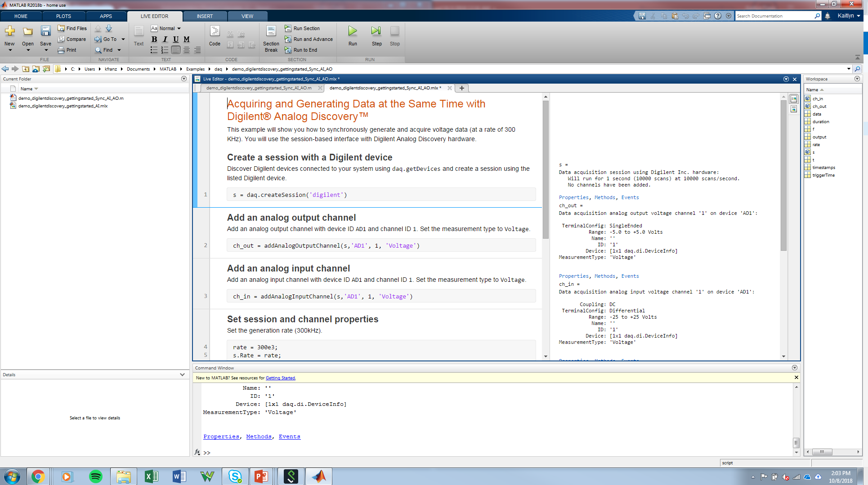868x485 pixels.
Task: Open the Kaitlyn account dropdown
Action: (847, 16)
